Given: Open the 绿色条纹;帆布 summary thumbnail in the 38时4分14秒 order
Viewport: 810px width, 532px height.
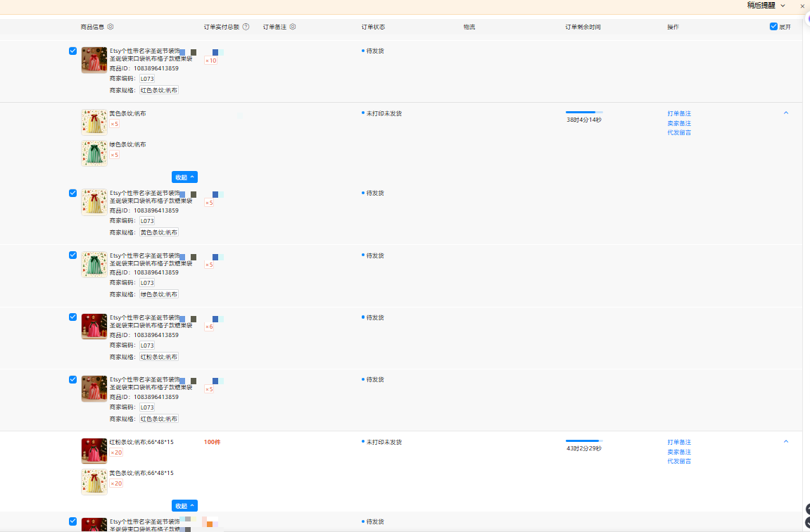Looking at the screenshot, I should click(x=94, y=153).
